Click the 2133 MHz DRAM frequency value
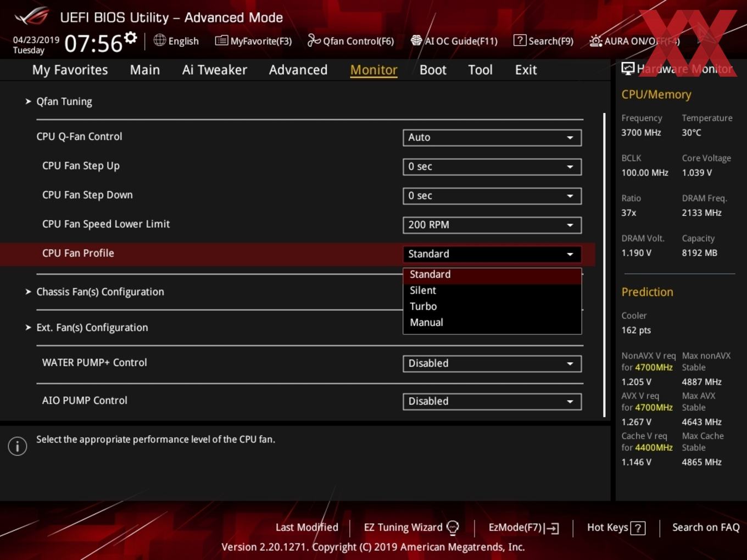 pyautogui.click(x=701, y=212)
